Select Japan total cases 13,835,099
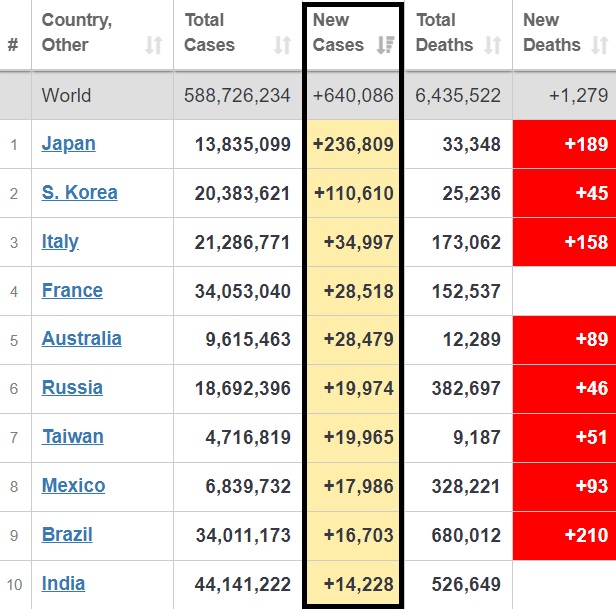Screen dimensions: 616x609 point(243,144)
